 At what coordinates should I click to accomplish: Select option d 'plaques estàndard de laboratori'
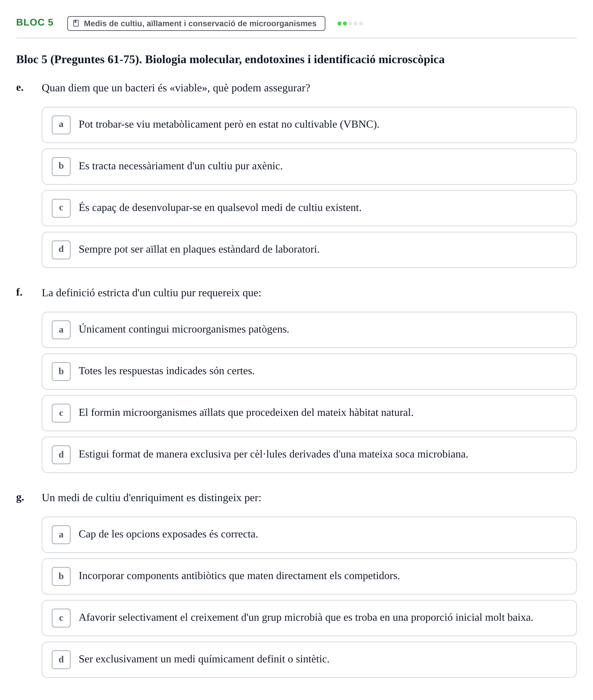pos(309,250)
